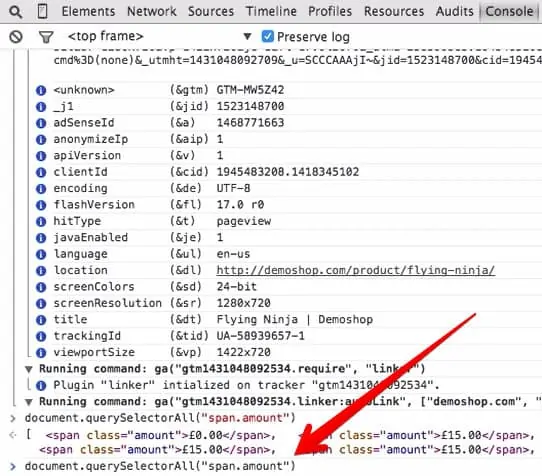Click the clientId value 1945483208.1418345102

288,172
